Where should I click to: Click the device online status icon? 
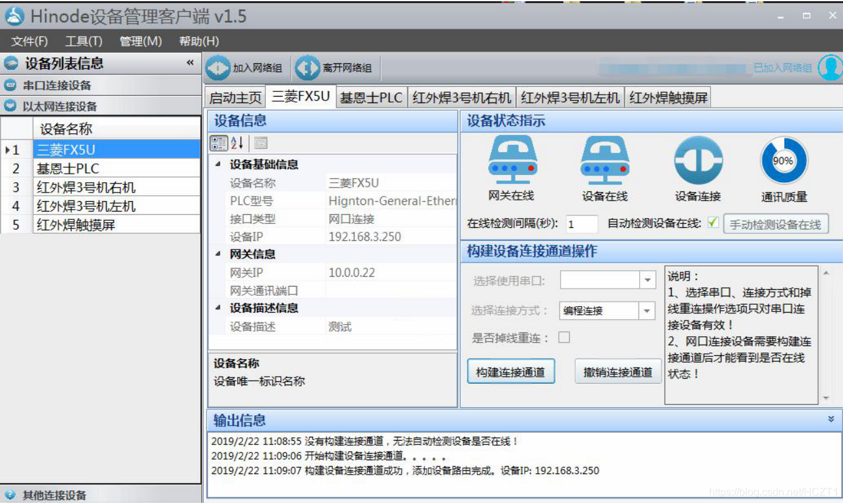click(605, 160)
